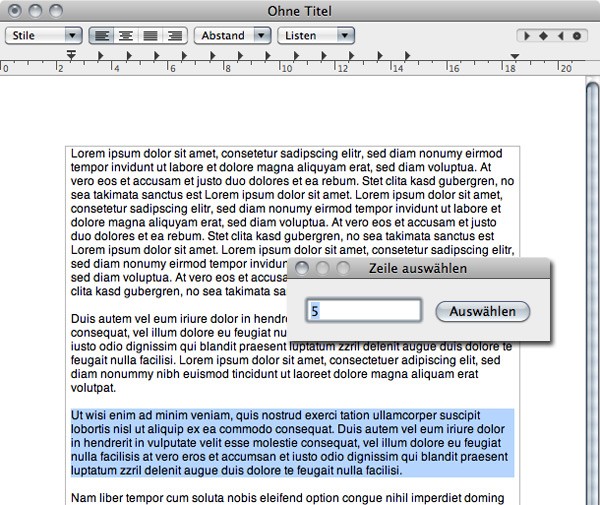
Task: Expand the Abstand spacing dropdown
Action: pyautogui.click(x=232, y=35)
